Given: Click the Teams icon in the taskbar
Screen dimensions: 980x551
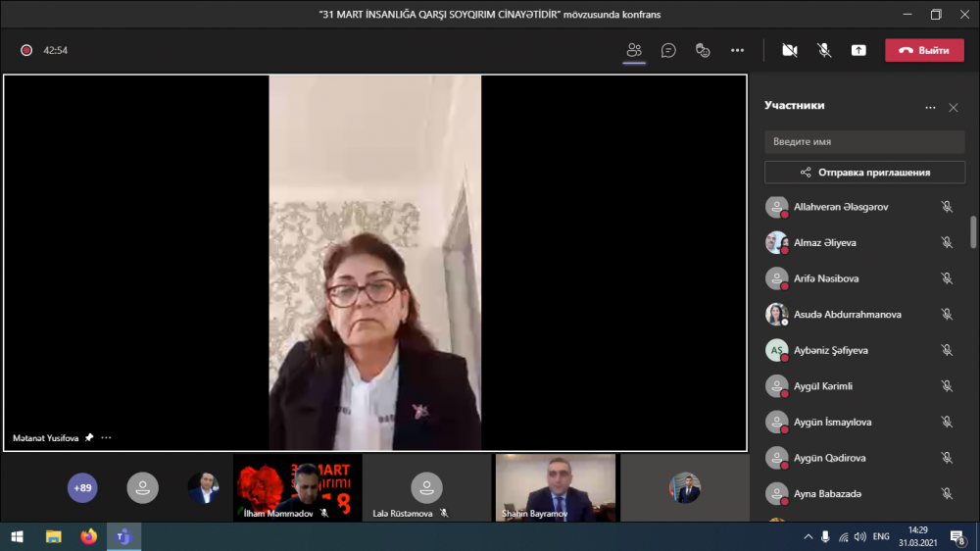Looking at the screenshot, I should click(x=124, y=537).
